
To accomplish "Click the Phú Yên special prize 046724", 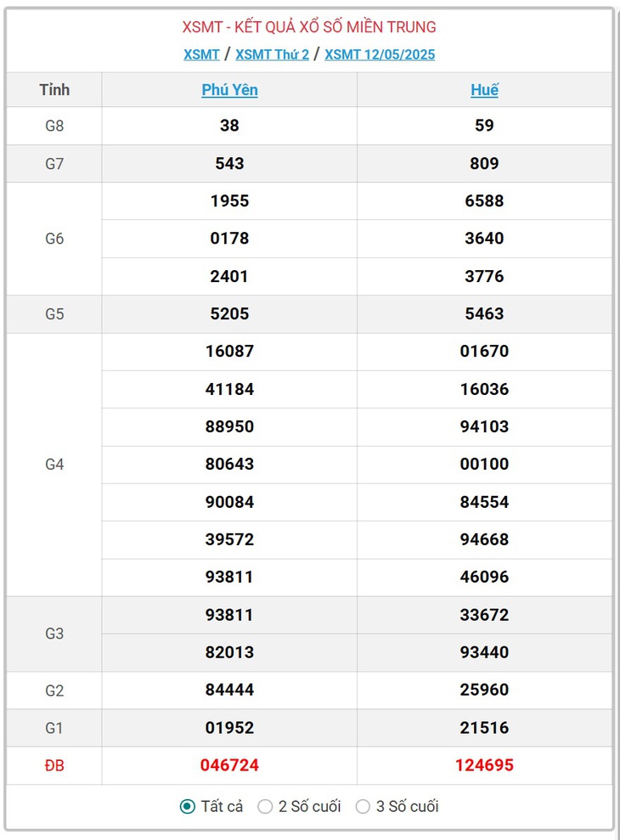I will [229, 765].
